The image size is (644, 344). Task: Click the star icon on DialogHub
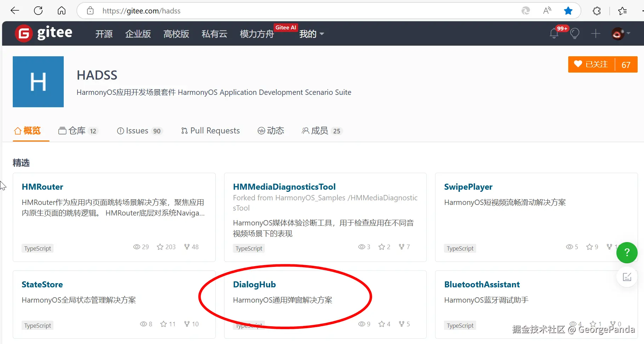pos(382,324)
